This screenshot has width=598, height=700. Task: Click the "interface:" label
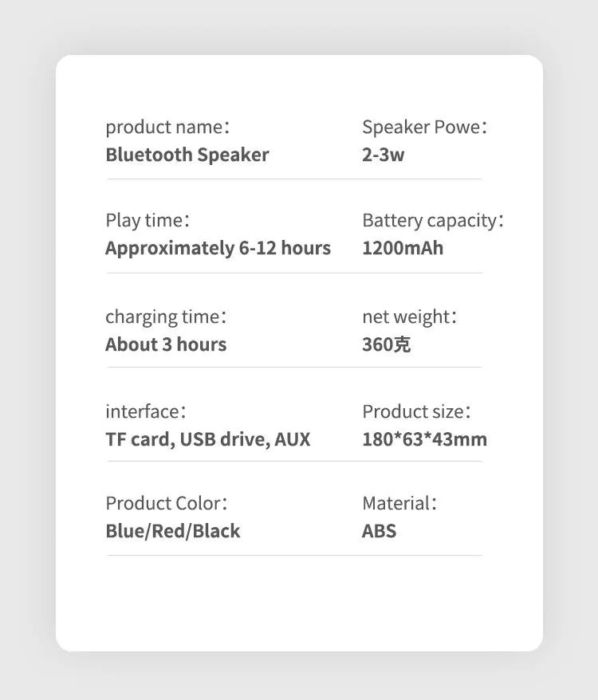pyautogui.click(x=146, y=411)
